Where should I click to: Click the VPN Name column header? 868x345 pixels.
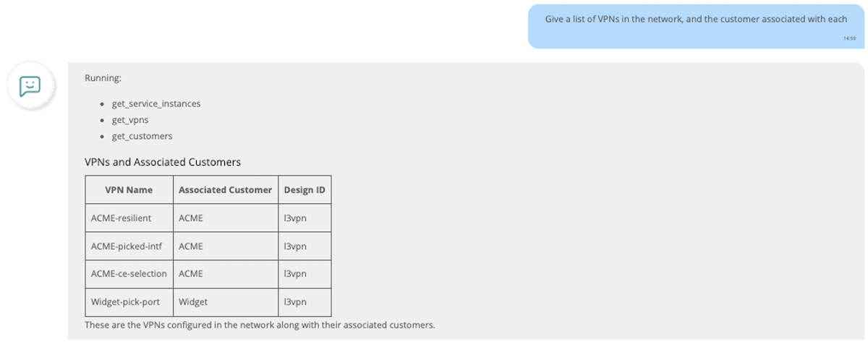[129, 189]
